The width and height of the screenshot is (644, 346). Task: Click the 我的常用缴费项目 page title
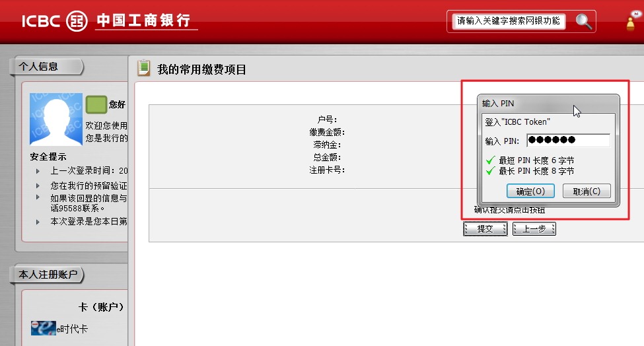point(201,69)
